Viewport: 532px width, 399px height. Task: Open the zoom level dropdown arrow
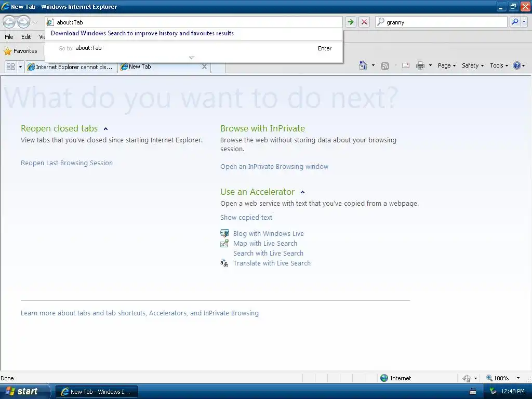[x=518, y=378]
